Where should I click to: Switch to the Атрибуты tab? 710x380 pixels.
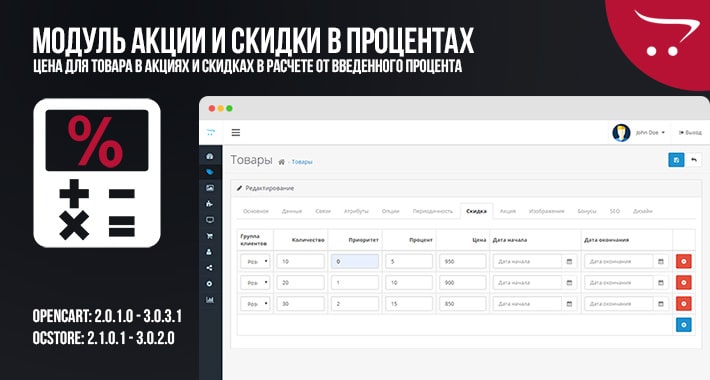pos(356,211)
